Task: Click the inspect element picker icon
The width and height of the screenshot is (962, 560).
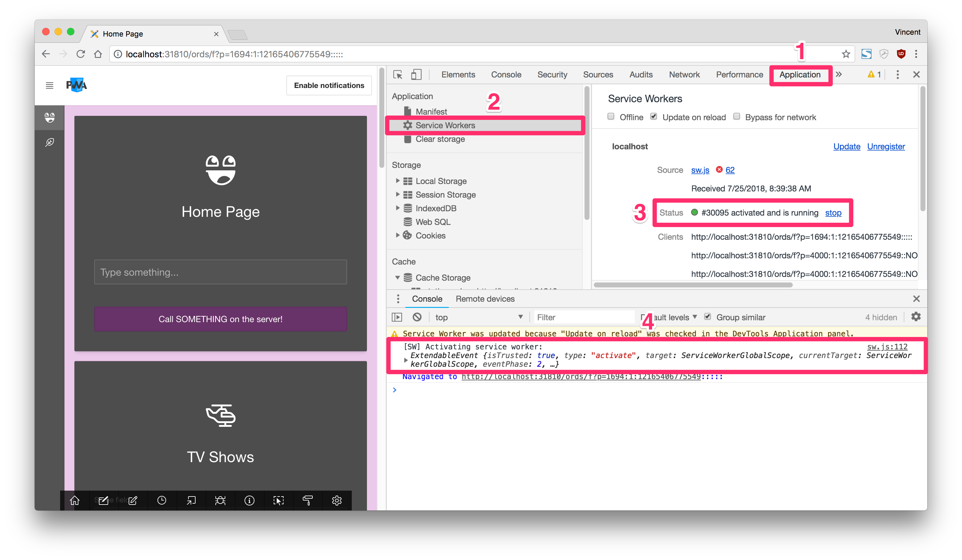Action: click(x=397, y=75)
